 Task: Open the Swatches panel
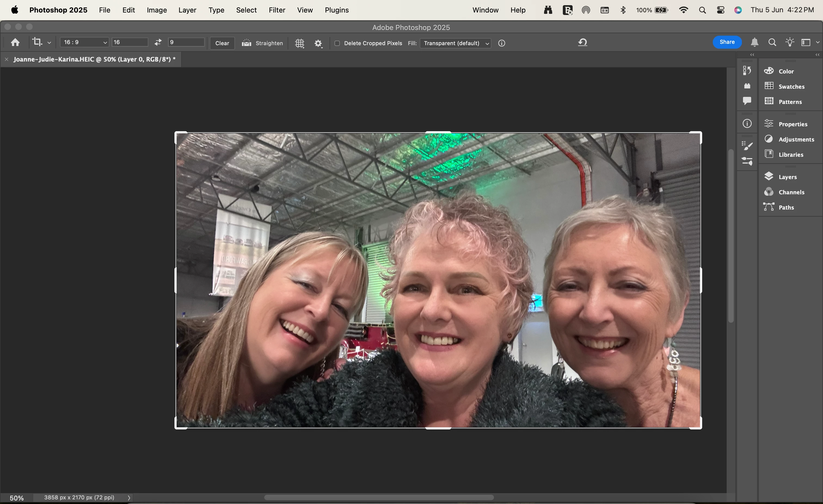(x=791, y=87)
